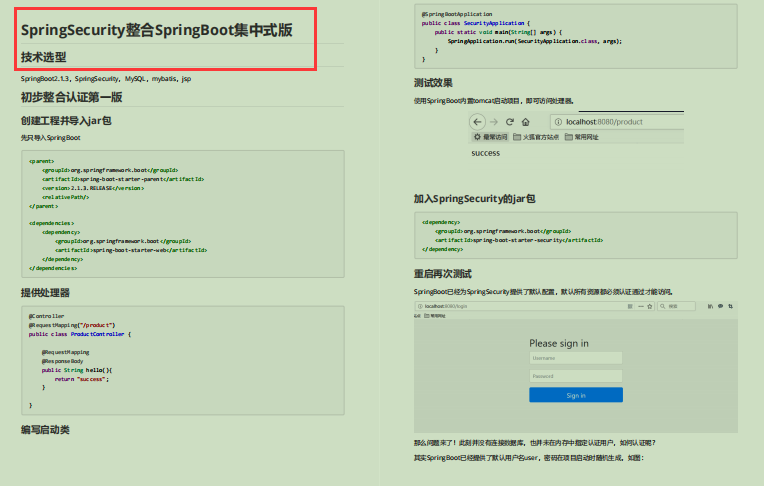
Task: Click the Password field
Action: (x=576, y=376)
